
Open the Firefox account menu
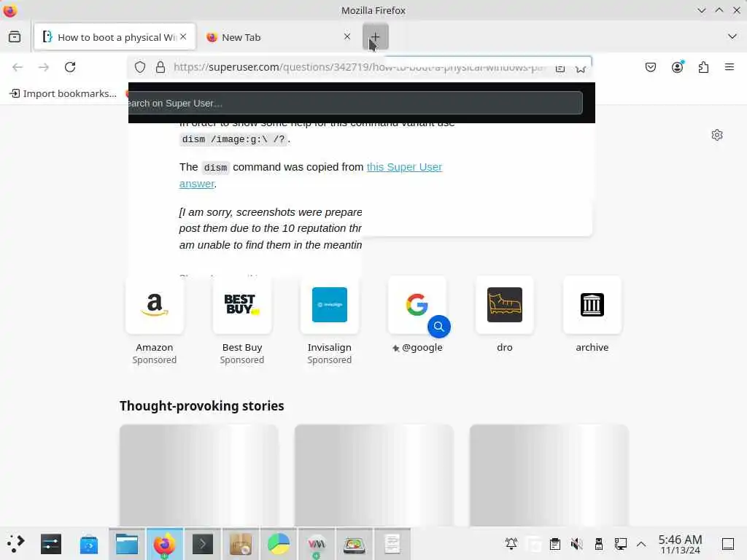[x=677, y=67]
